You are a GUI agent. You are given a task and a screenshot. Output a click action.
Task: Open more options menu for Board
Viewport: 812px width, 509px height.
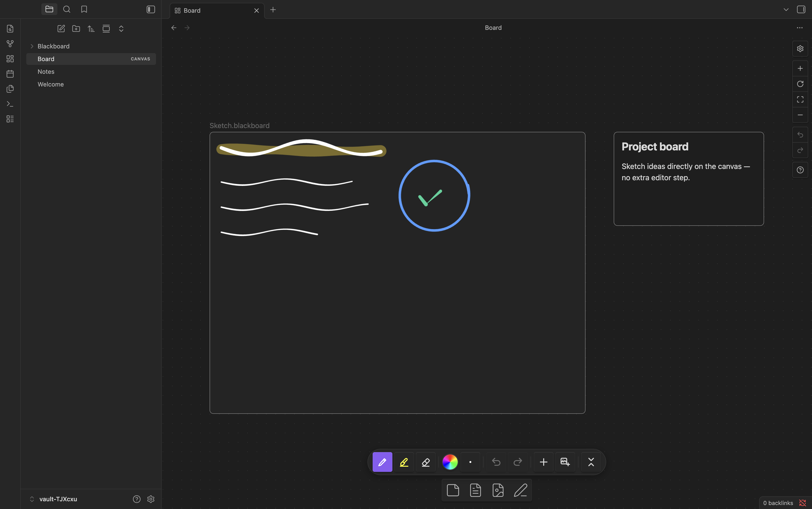point(800,27)
